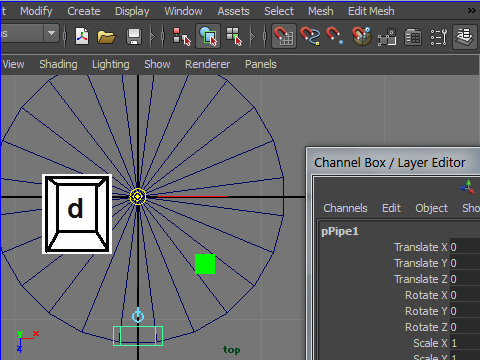
Task: Click the green square manipulator handle
Action: pyautogui.click(x=205, y=264)
